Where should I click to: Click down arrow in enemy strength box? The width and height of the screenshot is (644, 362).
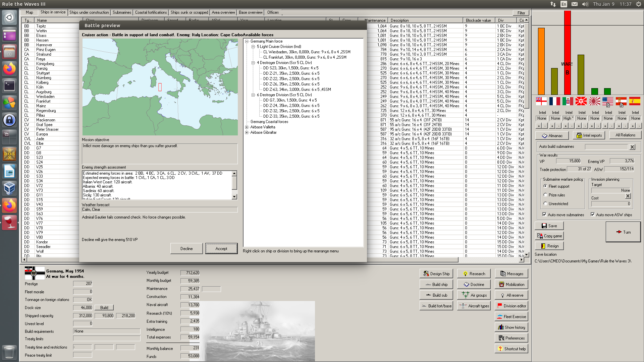[x=234, y=197]
